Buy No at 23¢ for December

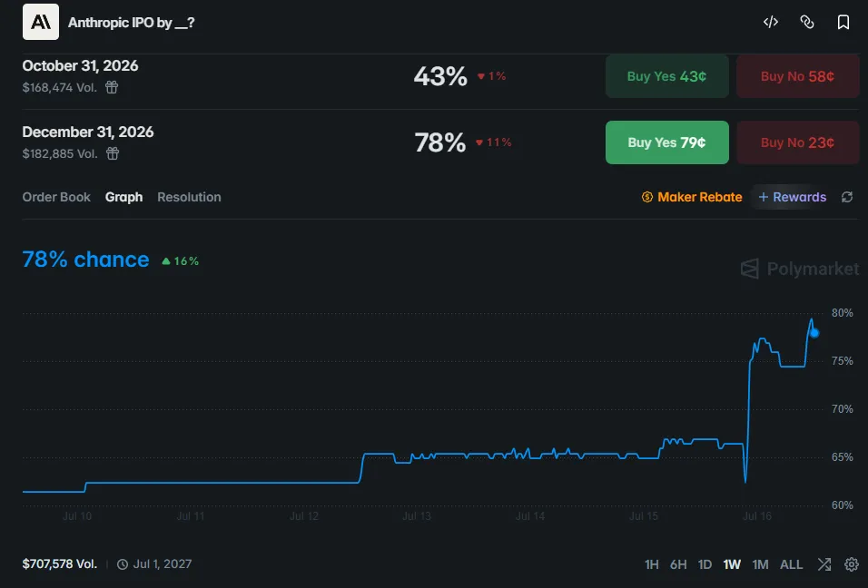tap(798, 142)
